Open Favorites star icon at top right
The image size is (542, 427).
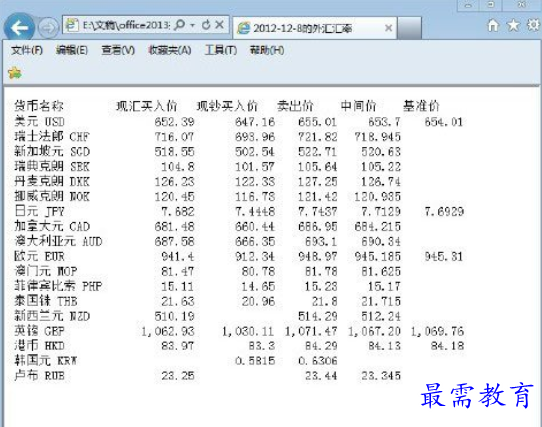[513, 25]
